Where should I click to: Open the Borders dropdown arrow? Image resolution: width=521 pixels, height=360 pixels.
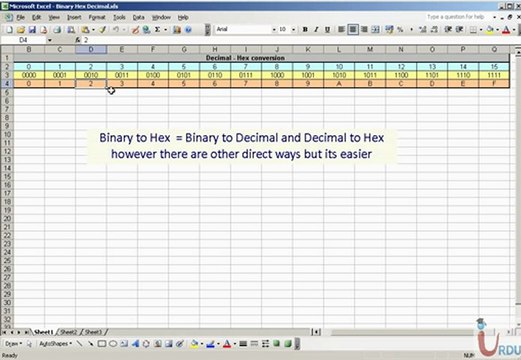point(481,30)
